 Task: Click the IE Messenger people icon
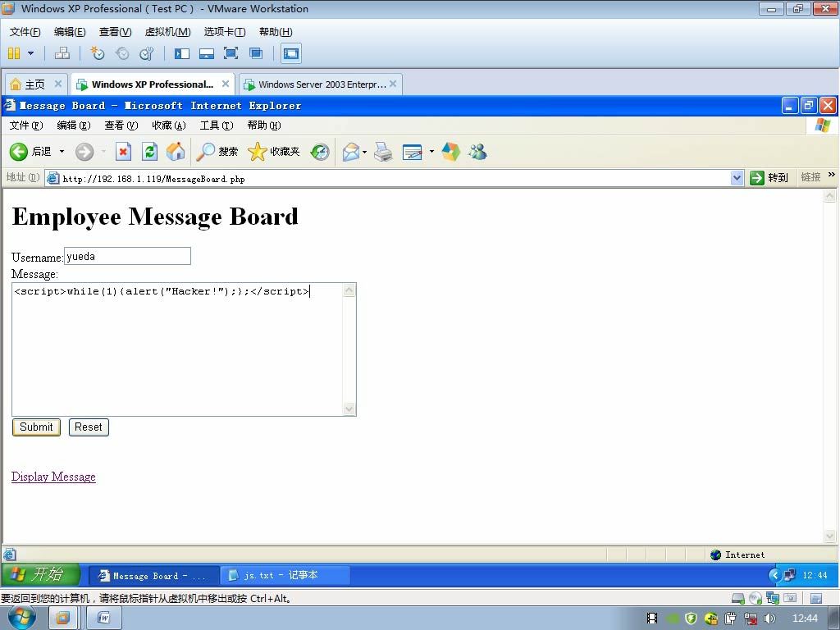click(x=477, y=152)
